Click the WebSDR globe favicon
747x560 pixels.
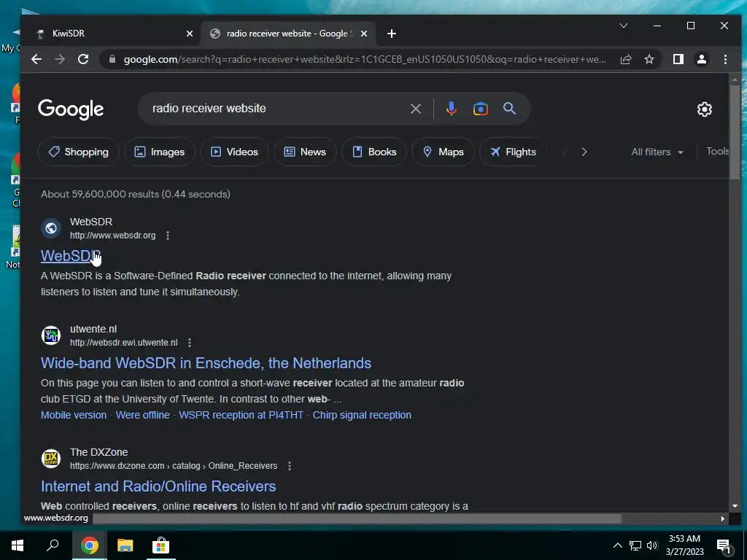(x=51, y=228)
